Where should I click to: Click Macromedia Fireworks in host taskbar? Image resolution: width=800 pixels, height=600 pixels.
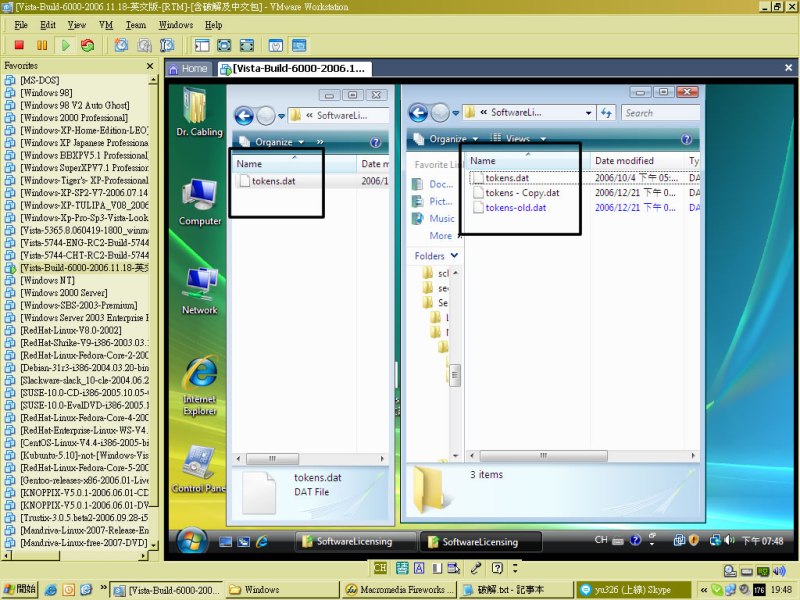pos(398,590)
